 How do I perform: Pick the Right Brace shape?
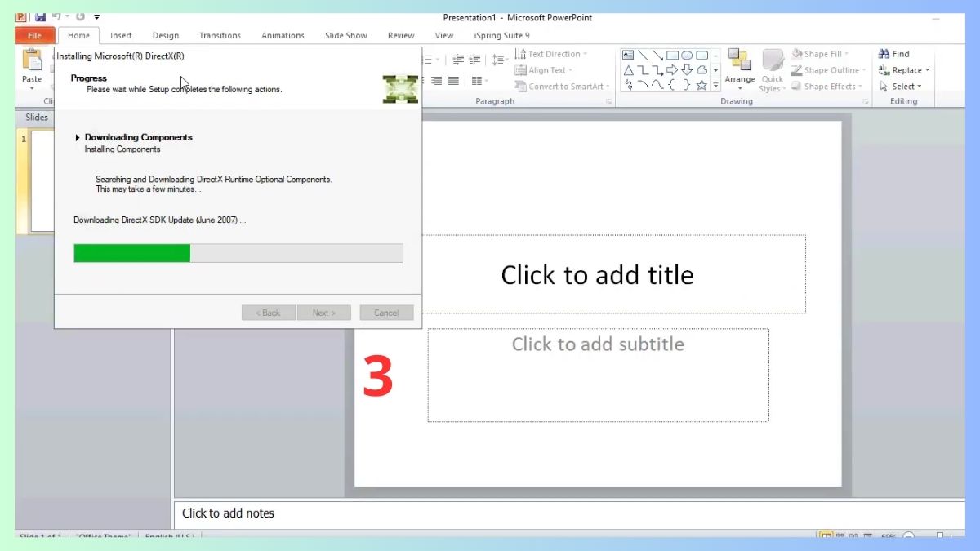coord(687,85)
